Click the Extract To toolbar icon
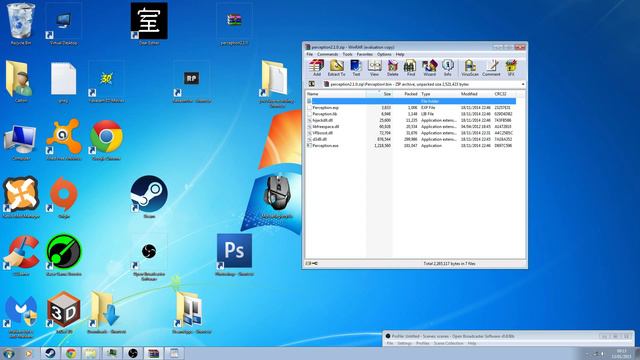640x360 pixels. pos(336,68)
